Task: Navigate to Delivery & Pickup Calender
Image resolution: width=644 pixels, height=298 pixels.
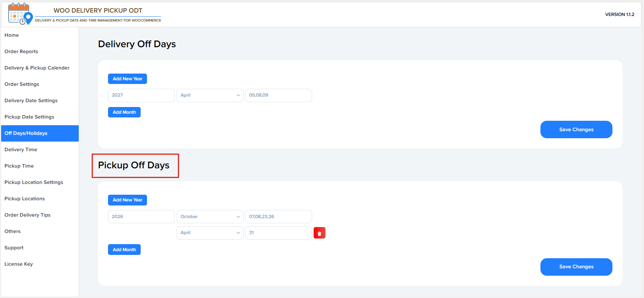Action: click(37, 68)
